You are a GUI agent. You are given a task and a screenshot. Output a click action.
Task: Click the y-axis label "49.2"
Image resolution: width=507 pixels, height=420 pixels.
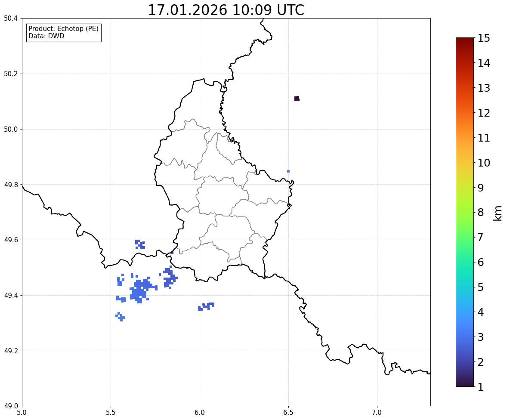(10, 351)
